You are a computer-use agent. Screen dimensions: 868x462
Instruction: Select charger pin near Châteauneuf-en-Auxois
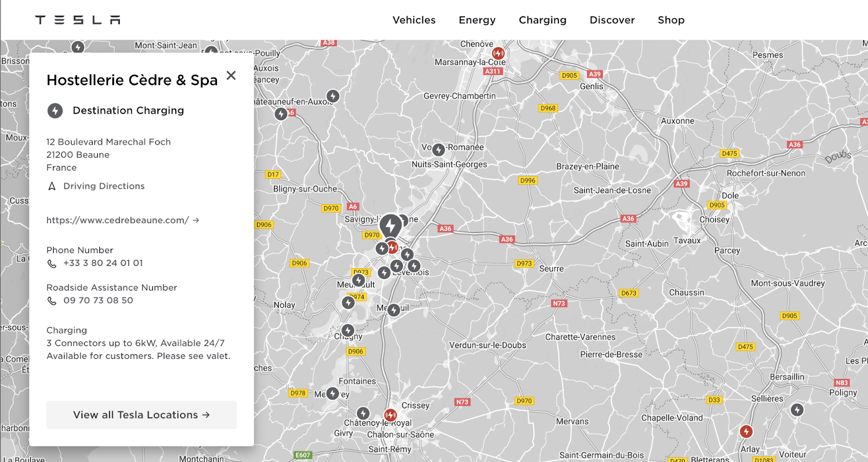tap(333, 96)
